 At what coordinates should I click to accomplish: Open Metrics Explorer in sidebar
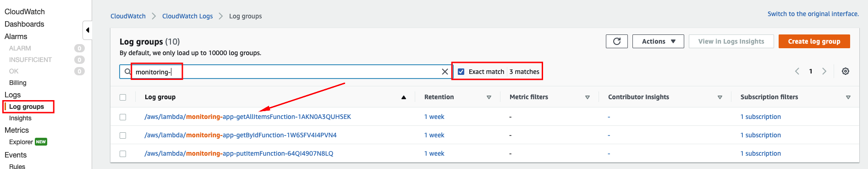pyautogui.click(x=21, y=142)
